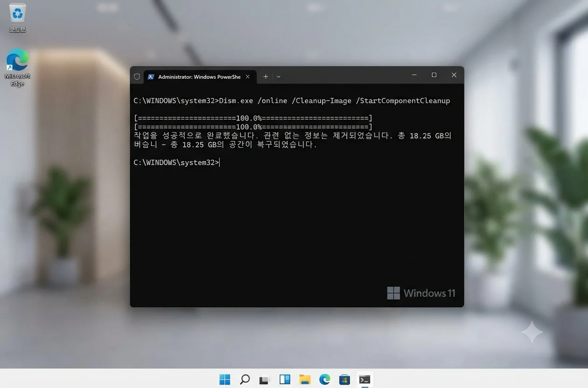This screenshot has width=588, height=388.
Task: Click the C:\WINDOWS\system32> prompt cursor line
Action: [x=176, y=162]
